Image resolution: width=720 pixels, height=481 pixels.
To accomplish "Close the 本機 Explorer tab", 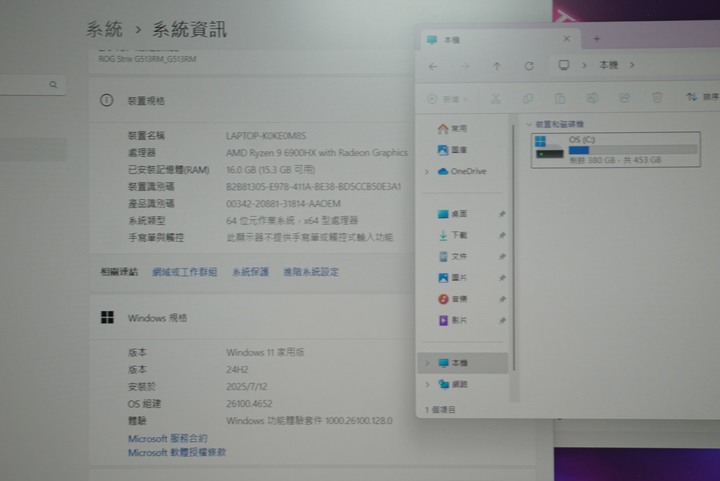I will tap(567, 39).
